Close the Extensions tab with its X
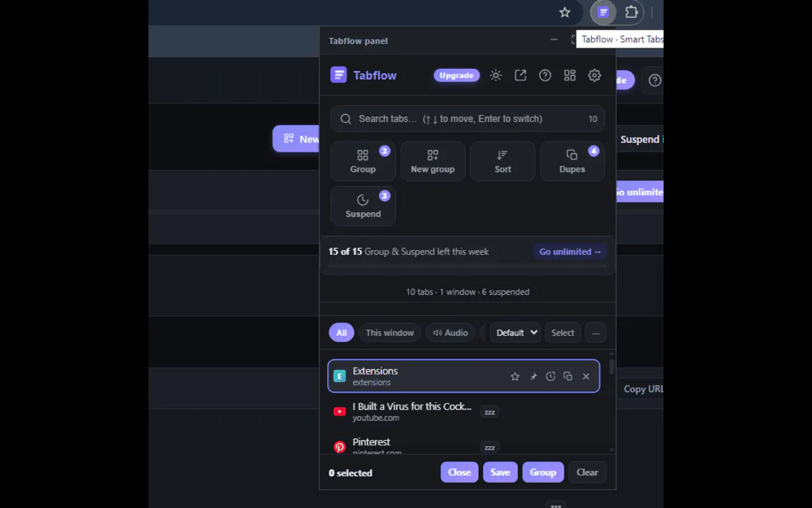Viewport: 812px width, 508px height. click(x=586, y=377)
